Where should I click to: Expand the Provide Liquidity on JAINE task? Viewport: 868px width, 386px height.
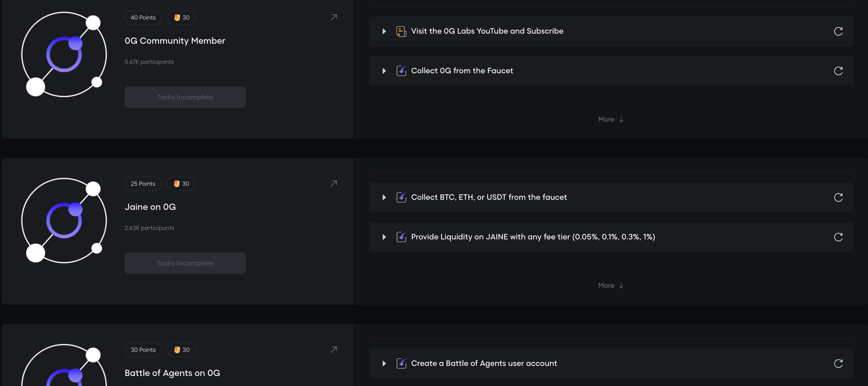pos(384,237)
